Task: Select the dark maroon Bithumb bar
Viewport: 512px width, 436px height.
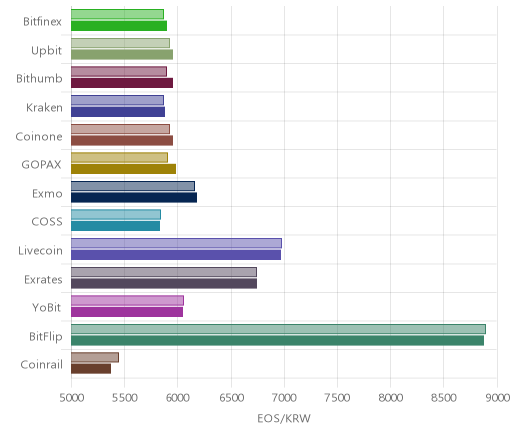Action: click(122, 83)
